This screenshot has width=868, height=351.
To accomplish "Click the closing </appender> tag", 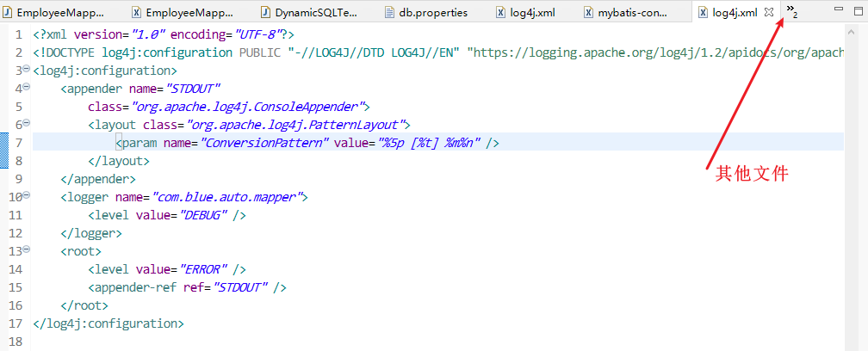I will coord(98,179).
